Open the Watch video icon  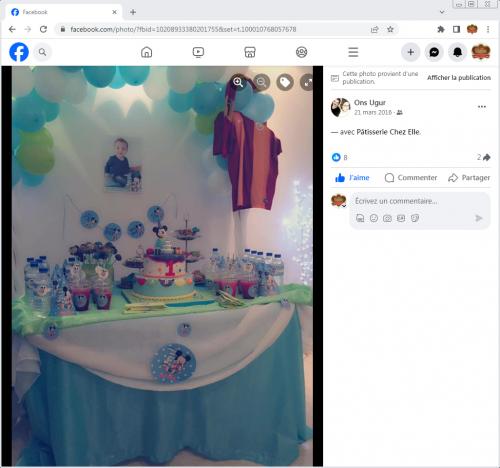point(198,52)
